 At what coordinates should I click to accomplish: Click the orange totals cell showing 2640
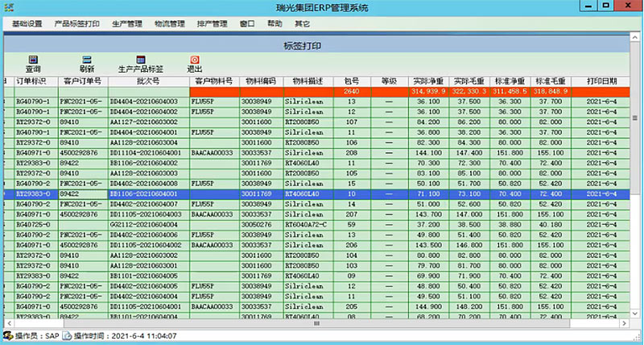pos(351,92)
